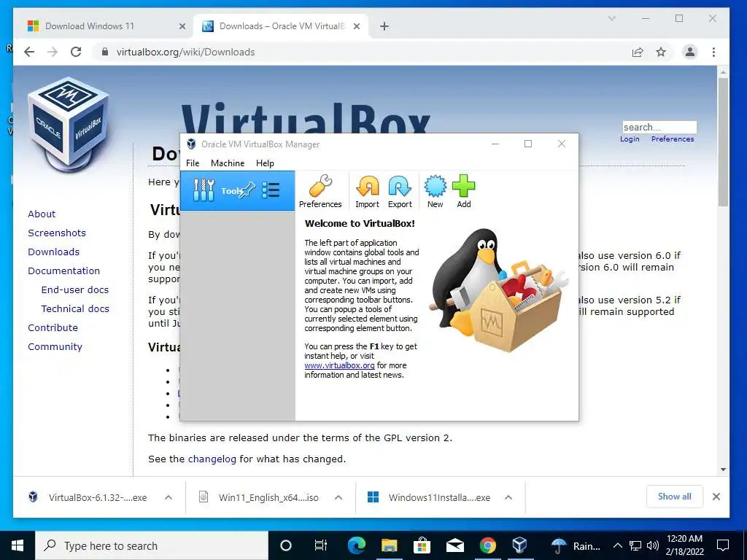Open the notification center icon
This screenshot has height=560, width=747.
[723, 545]
